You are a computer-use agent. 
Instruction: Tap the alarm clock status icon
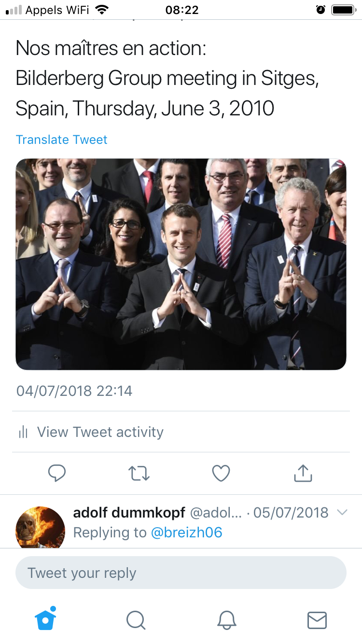tap(320, 10)
